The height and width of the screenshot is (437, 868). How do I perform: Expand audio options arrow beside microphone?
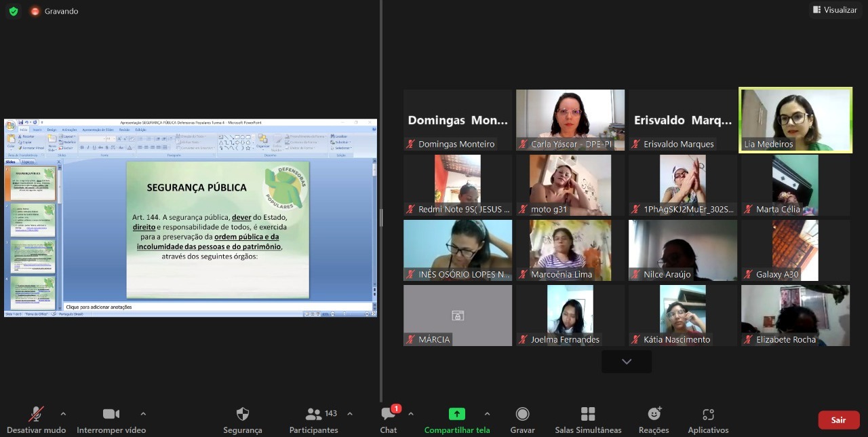[x=63, y=413]
